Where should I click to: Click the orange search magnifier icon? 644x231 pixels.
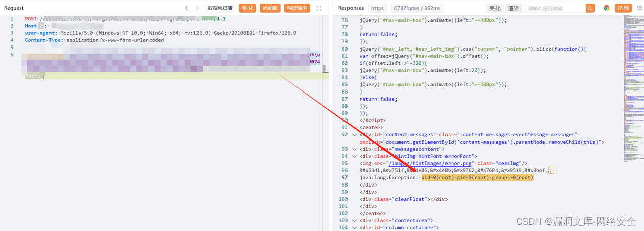(x=590, y=8)
